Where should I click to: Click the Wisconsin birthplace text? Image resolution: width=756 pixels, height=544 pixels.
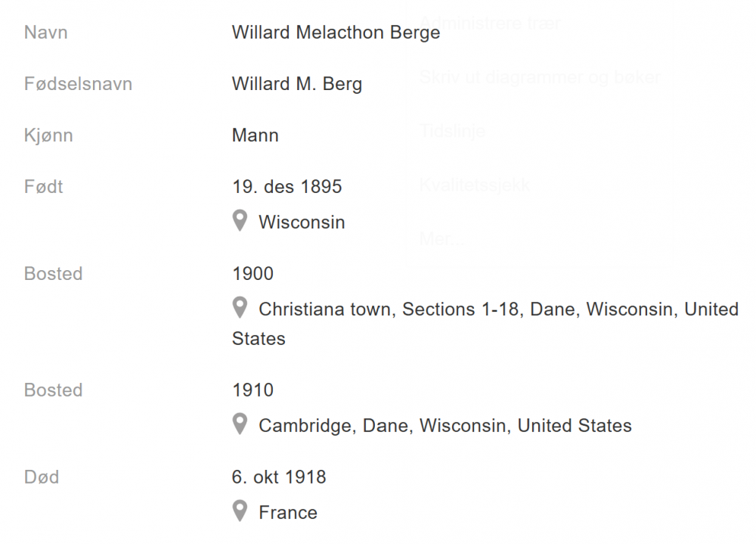pos(302,222)
